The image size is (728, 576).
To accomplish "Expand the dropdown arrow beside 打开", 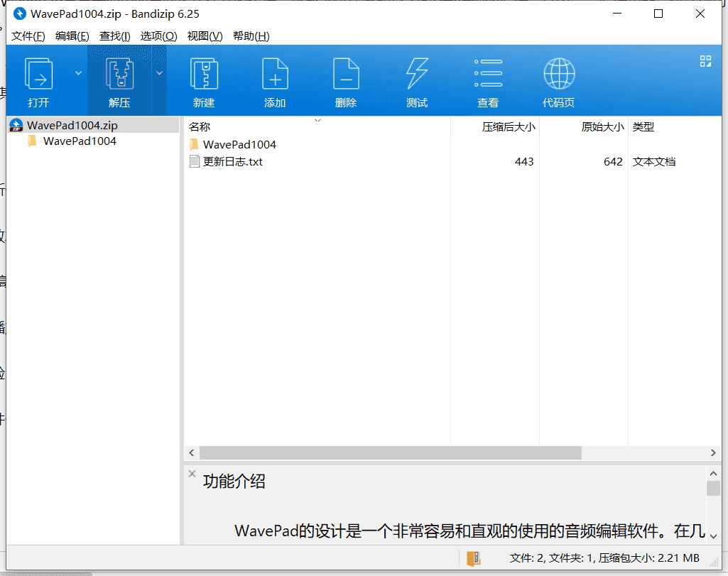I will click(78, 73).
